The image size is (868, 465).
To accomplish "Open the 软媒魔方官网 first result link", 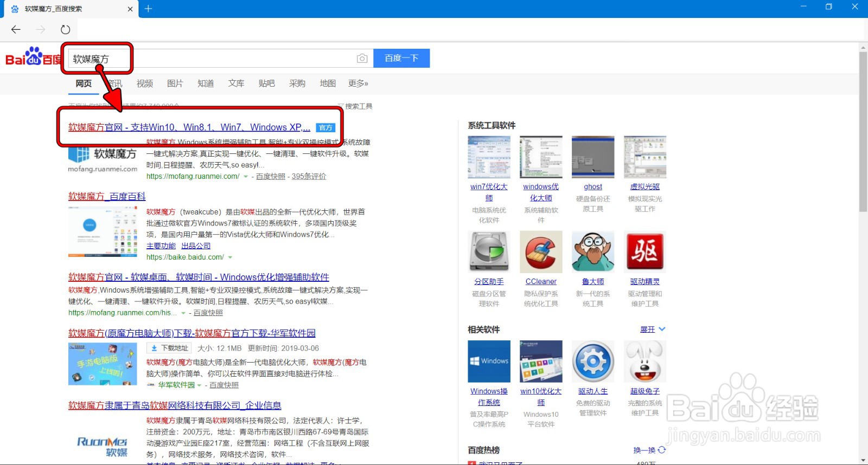I will point(189,127).
